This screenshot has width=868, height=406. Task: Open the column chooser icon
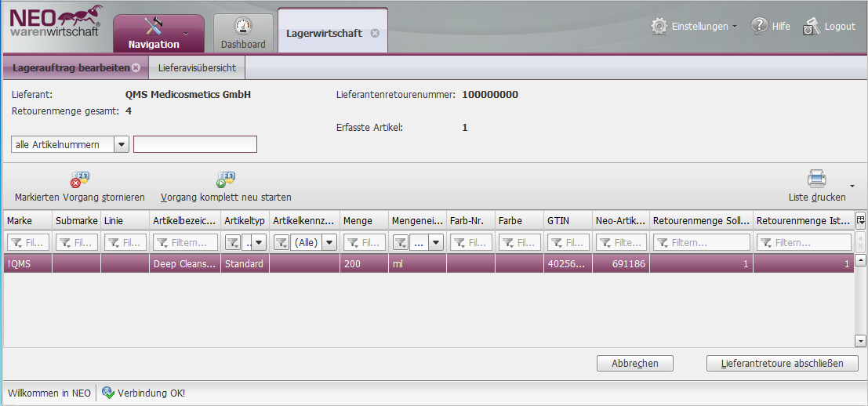[x=860, y=221]
